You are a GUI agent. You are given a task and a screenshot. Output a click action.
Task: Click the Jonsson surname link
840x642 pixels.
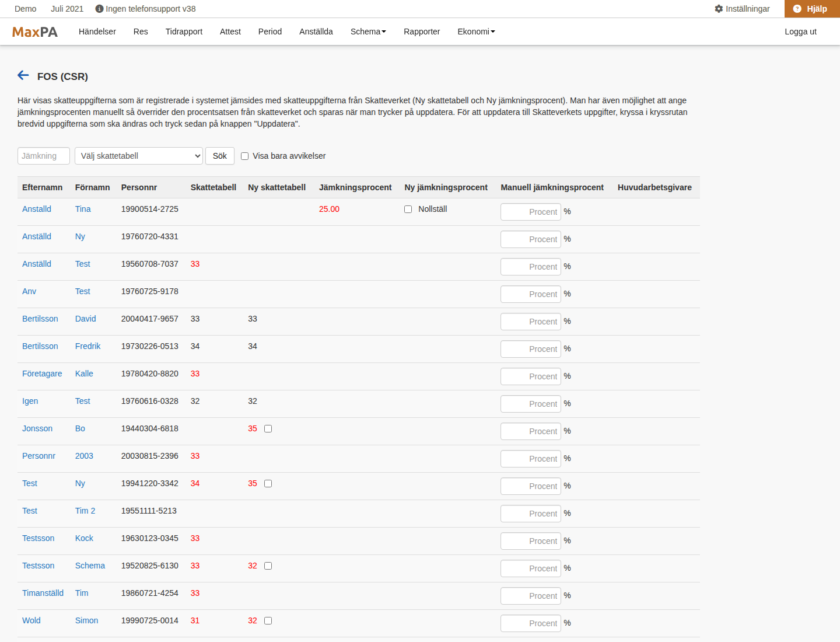coord(37,428)
